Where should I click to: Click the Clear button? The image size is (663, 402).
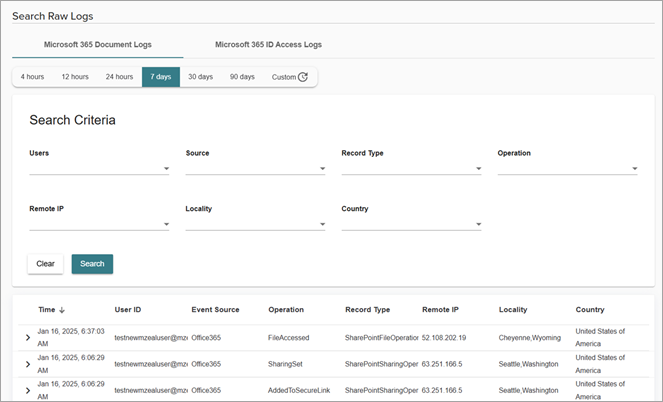click(x=45, y=264)
